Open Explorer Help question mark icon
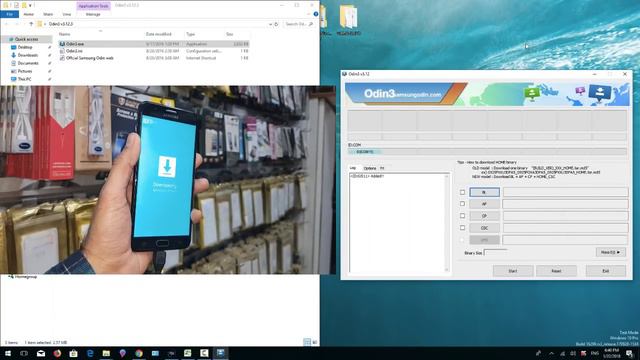 click(316, 14)
